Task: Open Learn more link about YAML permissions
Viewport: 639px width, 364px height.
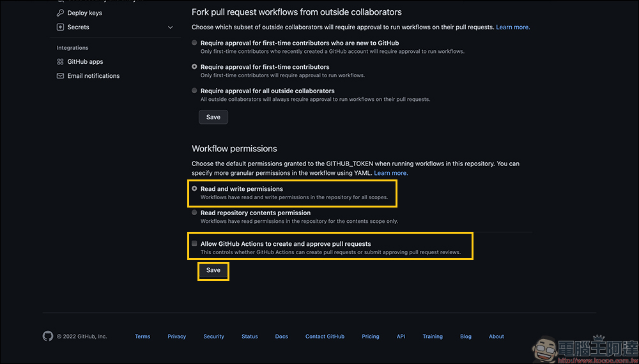Action: coord(390,173)
